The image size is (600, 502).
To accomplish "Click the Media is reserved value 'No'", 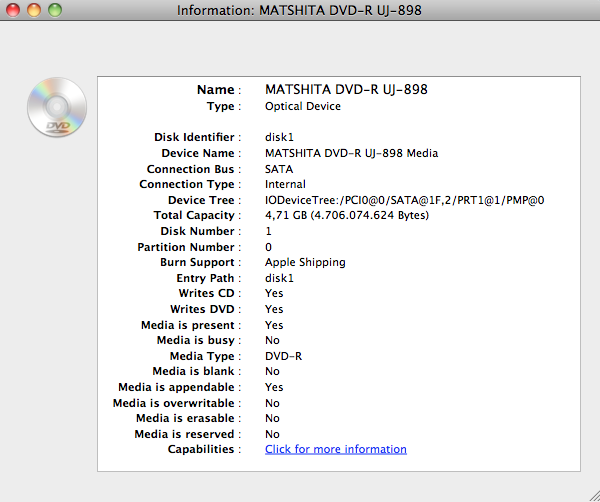I will pyautogui.click(x=272, y=434).
